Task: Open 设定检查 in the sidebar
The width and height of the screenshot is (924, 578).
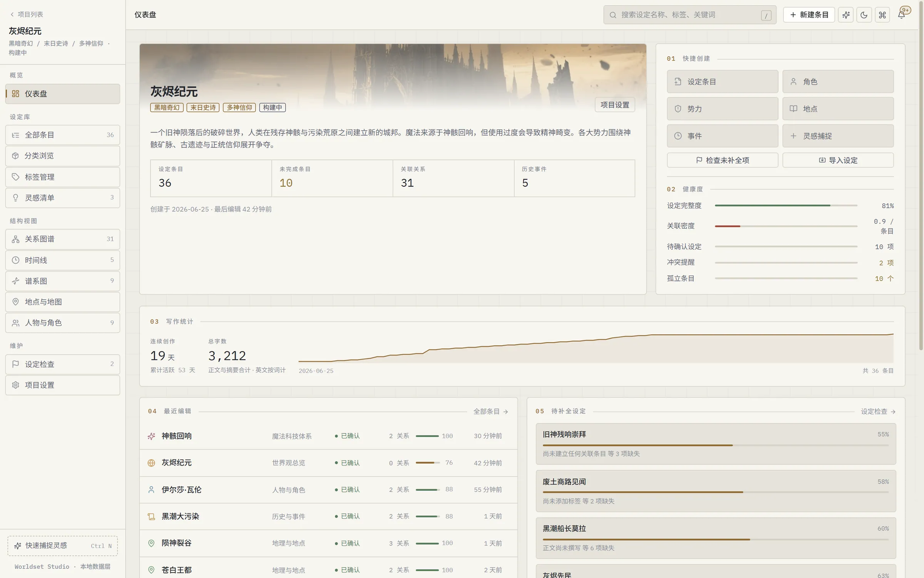Action: click(62, 364)
